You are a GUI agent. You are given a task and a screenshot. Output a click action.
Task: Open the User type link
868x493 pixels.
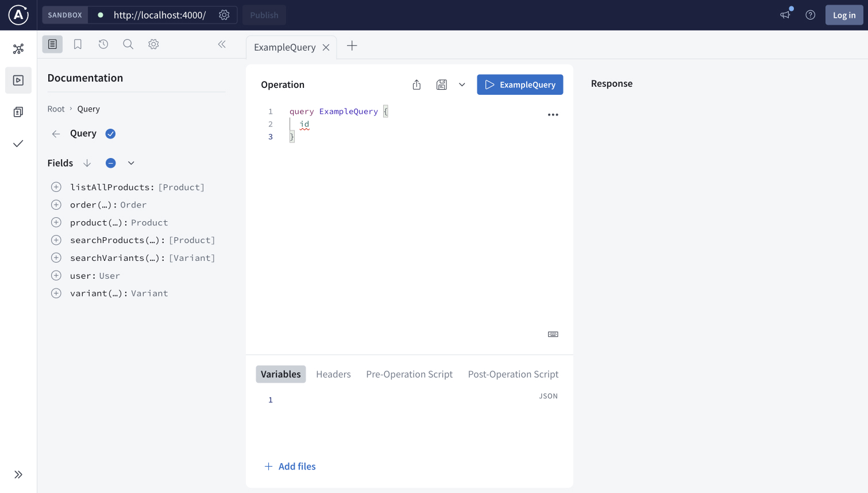coord(110,276)
